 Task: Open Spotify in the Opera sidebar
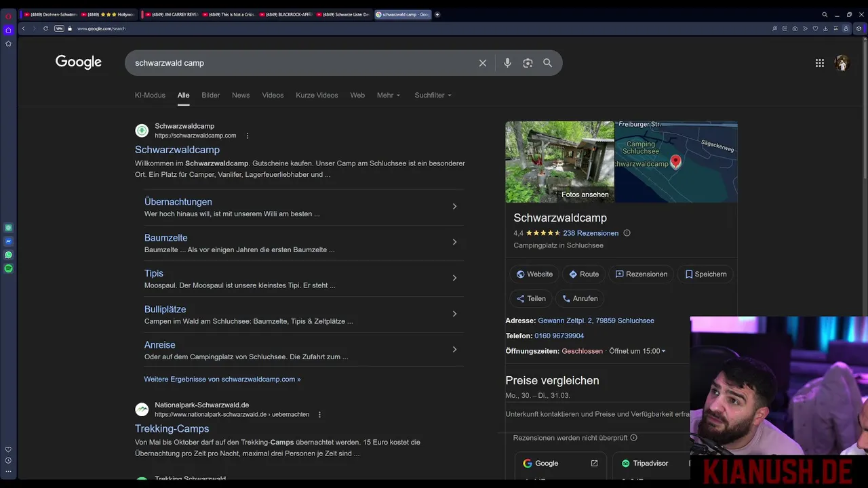[x=8, y=268]
